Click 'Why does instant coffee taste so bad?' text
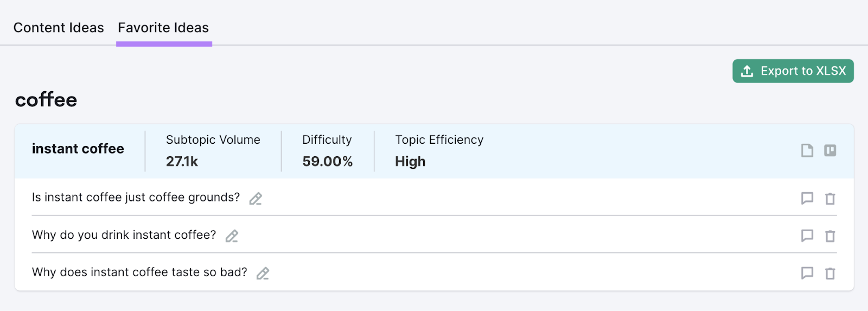The image size is (868, 311). [139, 272]
